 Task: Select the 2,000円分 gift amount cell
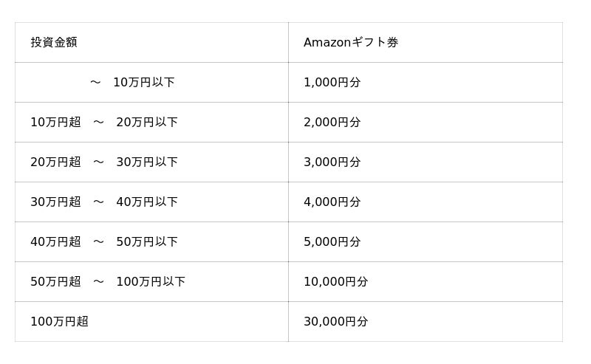[x=332, y=122]
